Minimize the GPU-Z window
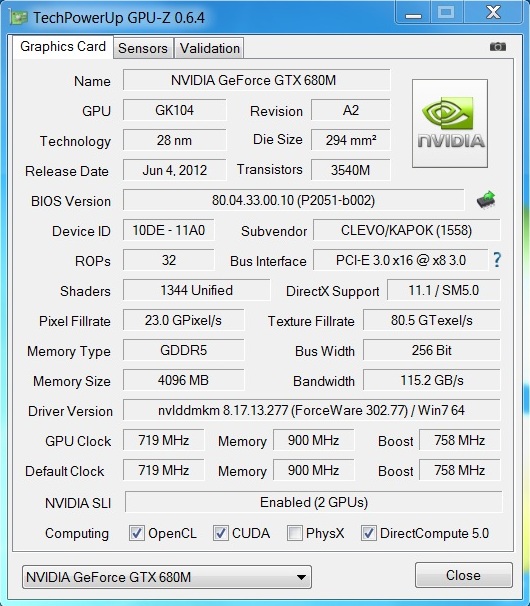Viewport: 530px width, 606px height. (413, 13)
